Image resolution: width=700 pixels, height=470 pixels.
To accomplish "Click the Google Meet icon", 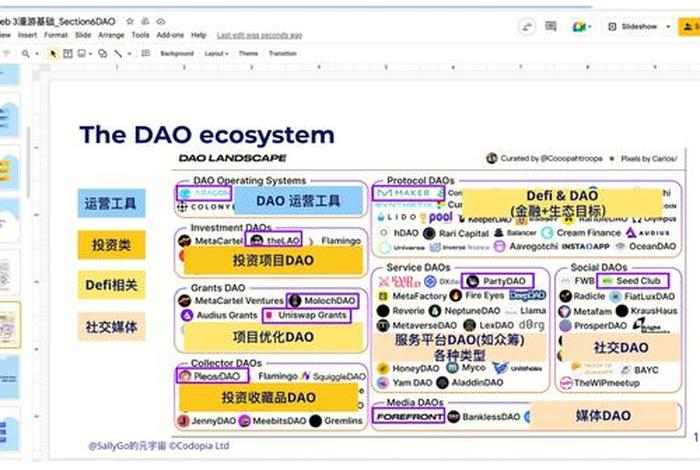I will [578, 27].
